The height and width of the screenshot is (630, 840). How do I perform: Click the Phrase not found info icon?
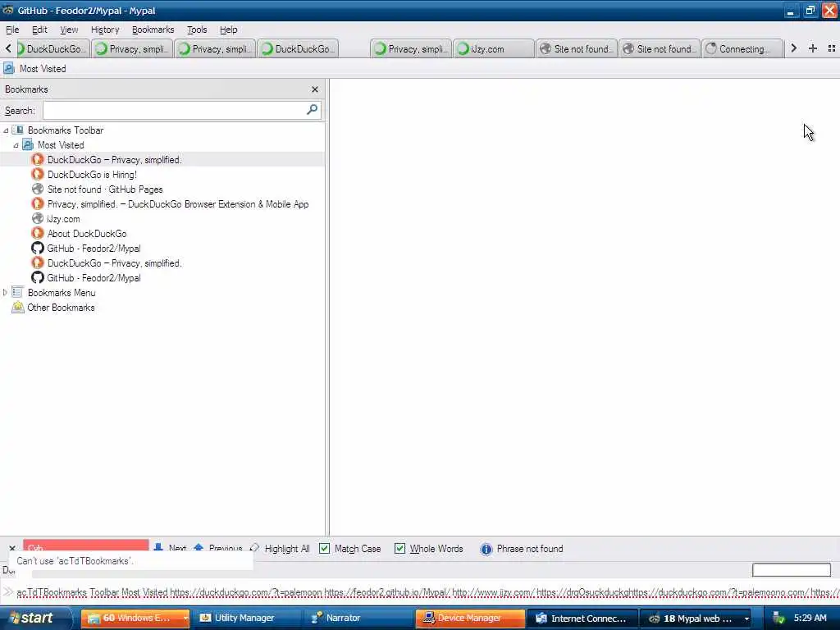coord(486,549)
